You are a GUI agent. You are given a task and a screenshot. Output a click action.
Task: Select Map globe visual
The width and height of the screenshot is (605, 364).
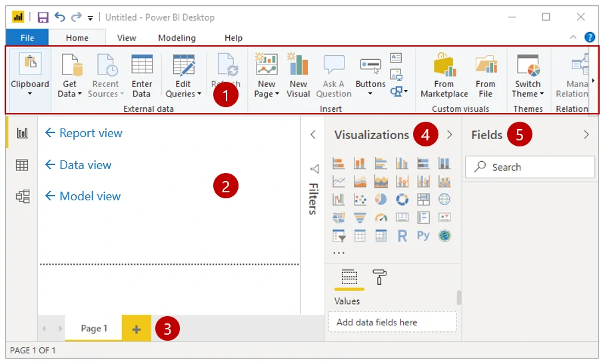tap(444, 200)
